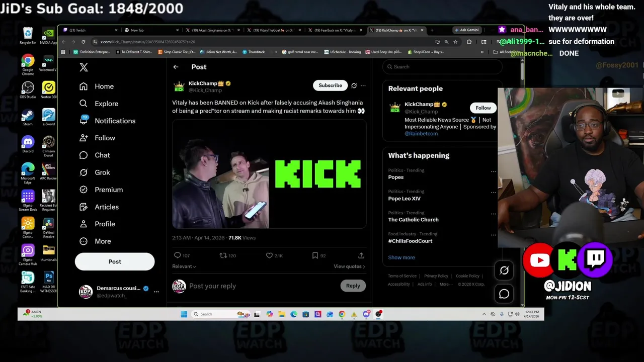The image size is (644, 362).
Task: Click the reply icon with 107 count
Action: [x=177, y=255]
